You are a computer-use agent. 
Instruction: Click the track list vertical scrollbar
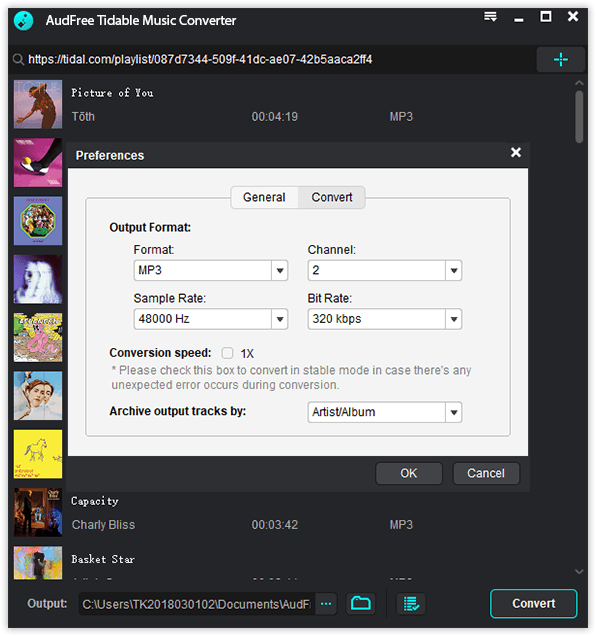coord(579,117)
